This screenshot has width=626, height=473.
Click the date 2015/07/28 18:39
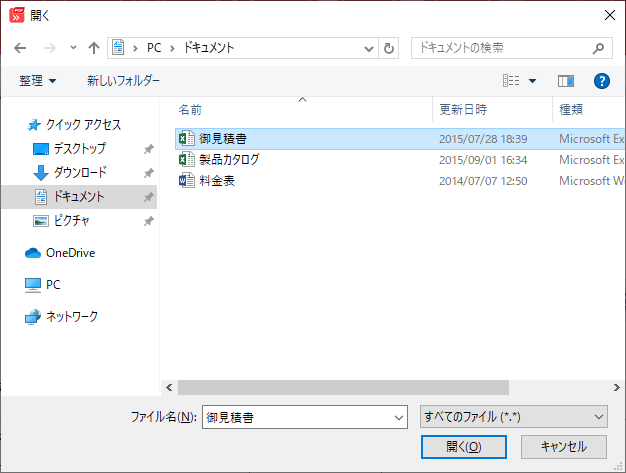tap(483, 139)
